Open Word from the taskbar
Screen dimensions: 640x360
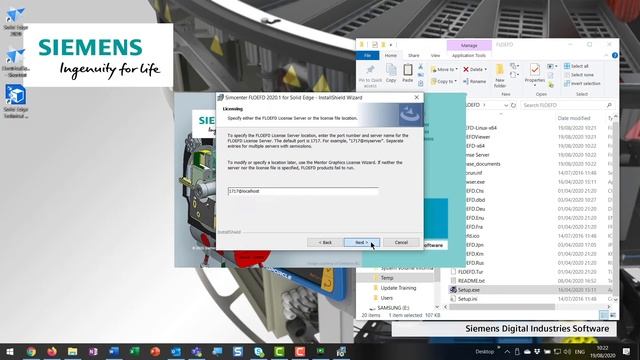click(114, 351)
